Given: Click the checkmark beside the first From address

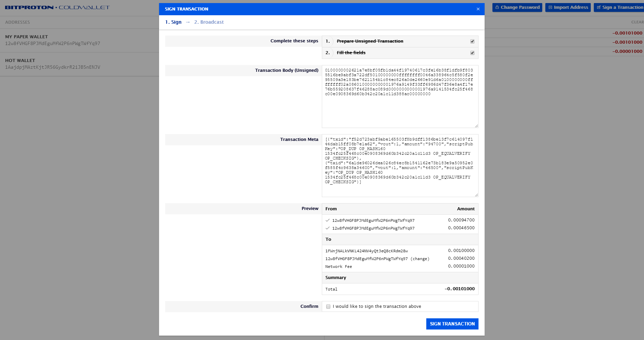Looking at the screenshot, I should click(x=328, y=220).
